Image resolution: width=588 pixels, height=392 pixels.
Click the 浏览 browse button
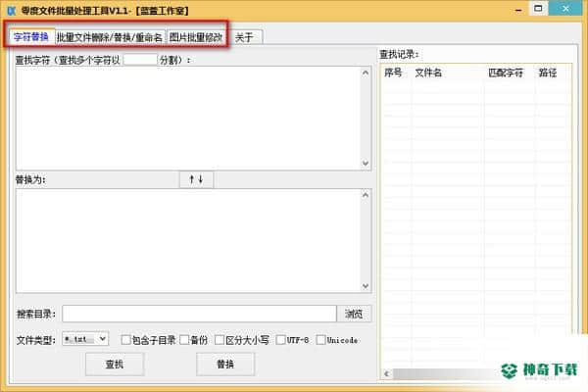tap(354, 314)
